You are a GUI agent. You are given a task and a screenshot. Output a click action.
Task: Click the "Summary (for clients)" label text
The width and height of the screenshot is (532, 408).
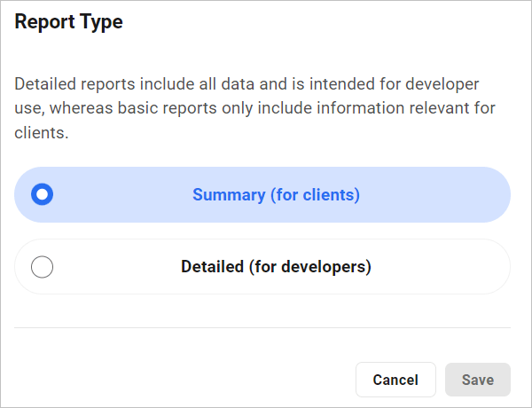(x=276, y=194)
